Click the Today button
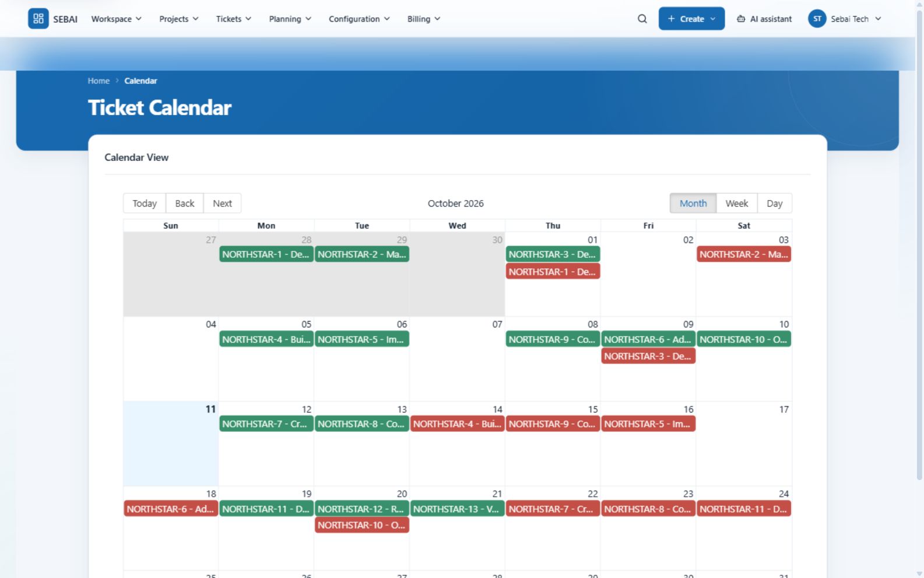 [x=145, y=203]
